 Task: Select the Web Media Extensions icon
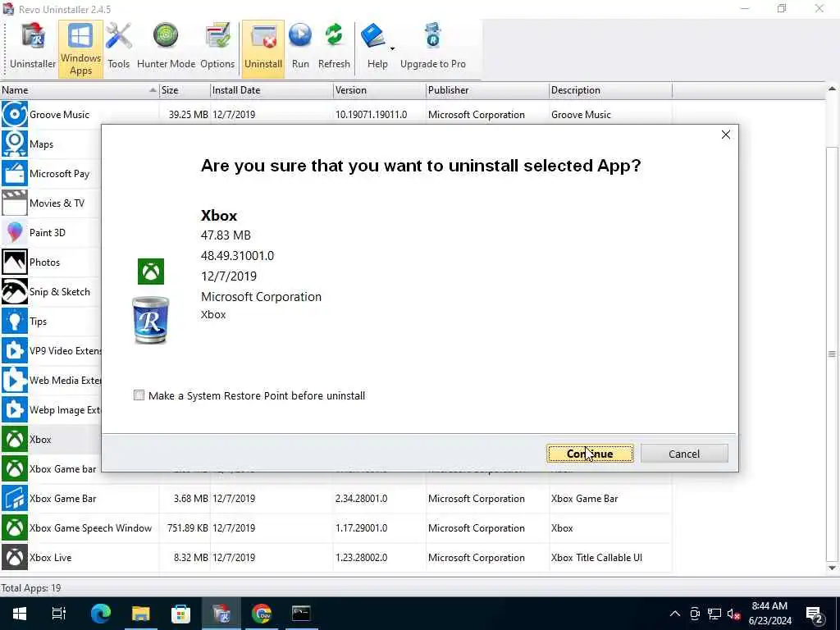15,381
